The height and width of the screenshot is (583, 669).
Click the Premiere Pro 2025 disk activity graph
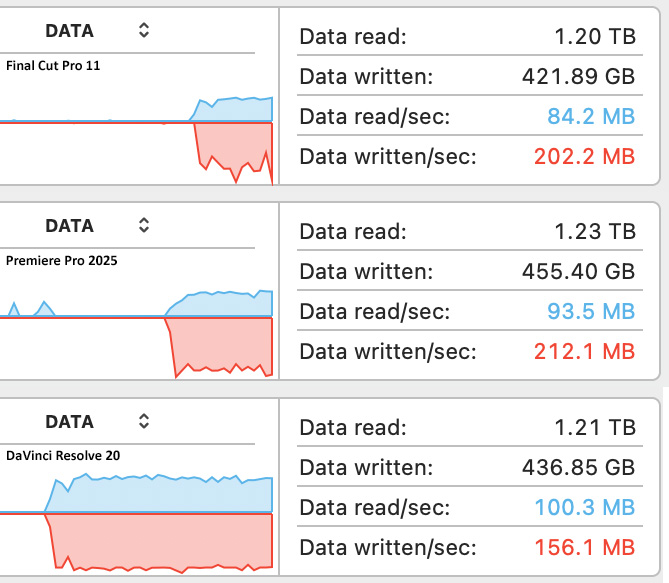[x=136, y=320]
